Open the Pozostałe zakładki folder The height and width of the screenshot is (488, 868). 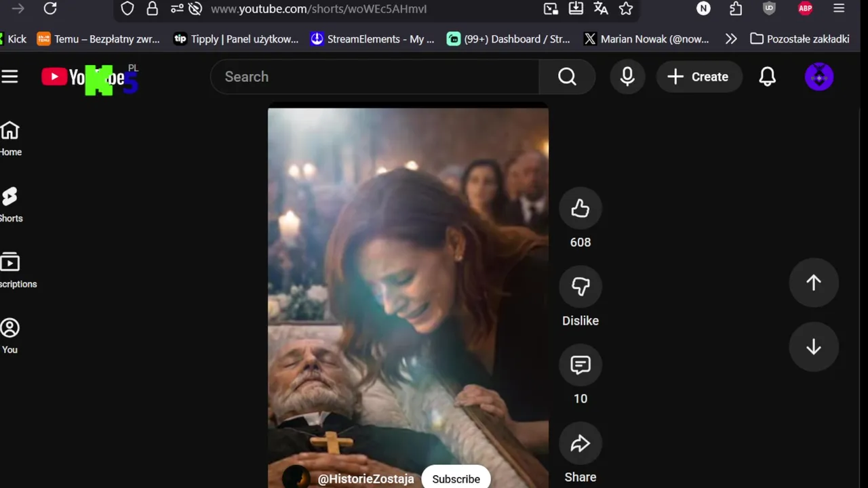click(x=800, y=39)
